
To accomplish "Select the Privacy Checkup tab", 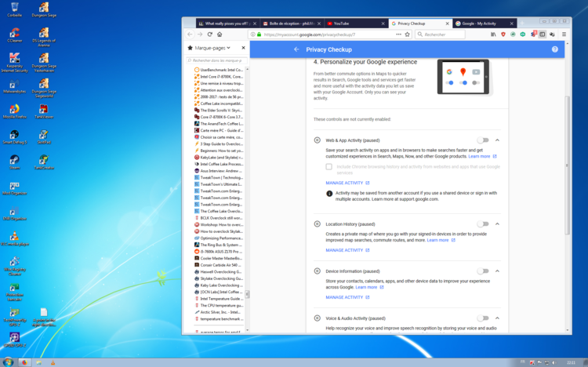I will tap(420, 24).
